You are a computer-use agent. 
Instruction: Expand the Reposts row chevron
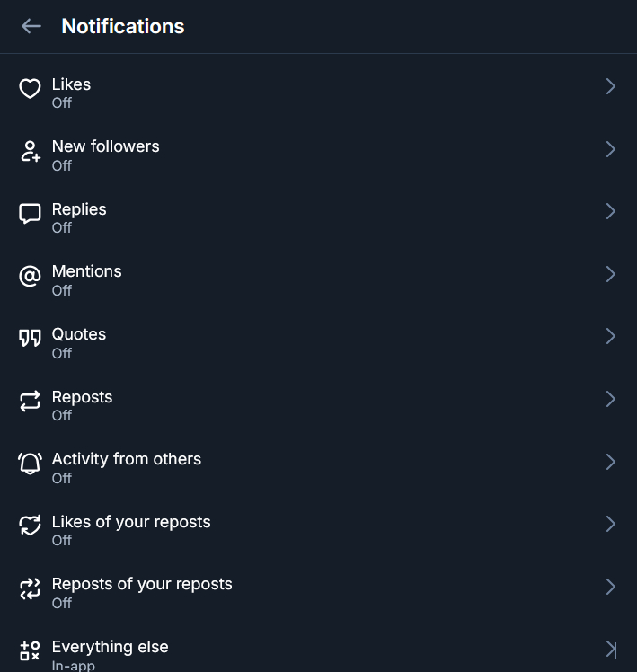click(611, 399)
